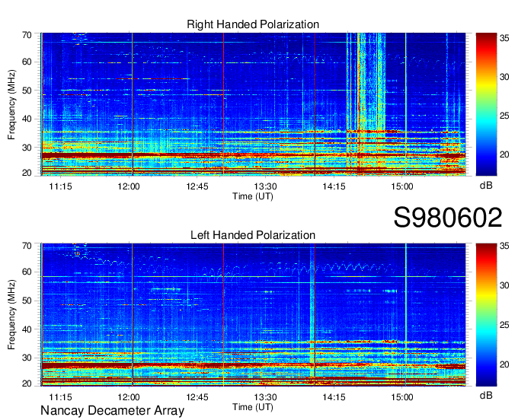Click the 14:15 time tick of the Right Handed plot
Screen dimensions: 518x420
pos(334,186)
